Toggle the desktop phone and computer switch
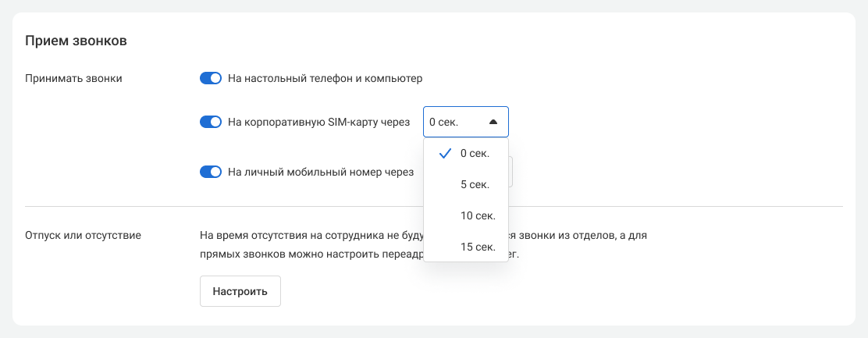The width and height of the screenshot is (868, 338). pos(211,78)
